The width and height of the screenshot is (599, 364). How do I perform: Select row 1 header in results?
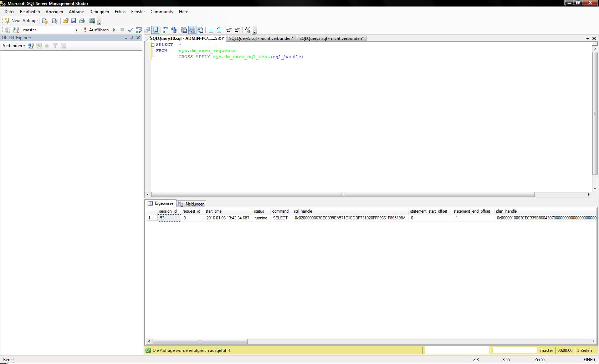[x=152, y=218]
